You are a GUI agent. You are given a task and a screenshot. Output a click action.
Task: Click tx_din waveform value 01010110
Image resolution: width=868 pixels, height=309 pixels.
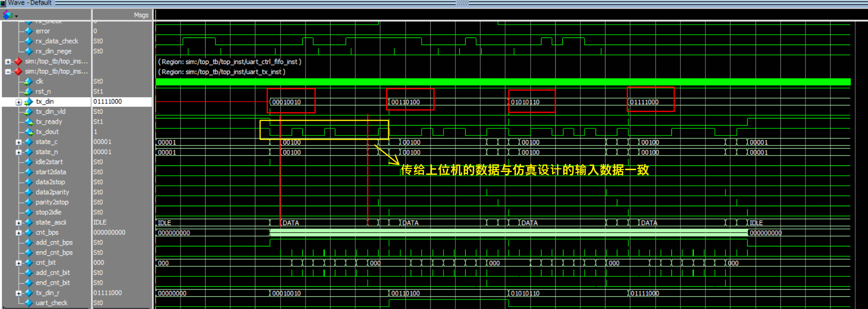(525, 102)
